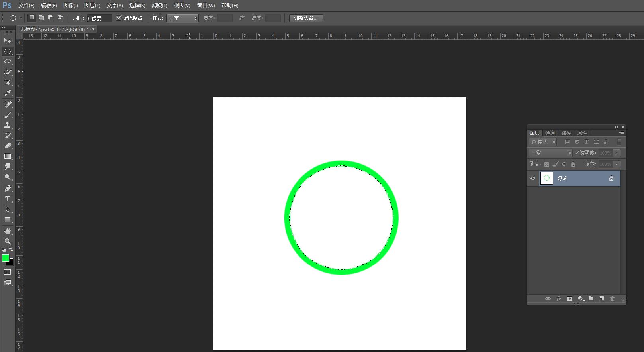The height and width of the screenshot is (352, 644).
Task: Select the Dodge tool
Action: click(x=8, y=177)
